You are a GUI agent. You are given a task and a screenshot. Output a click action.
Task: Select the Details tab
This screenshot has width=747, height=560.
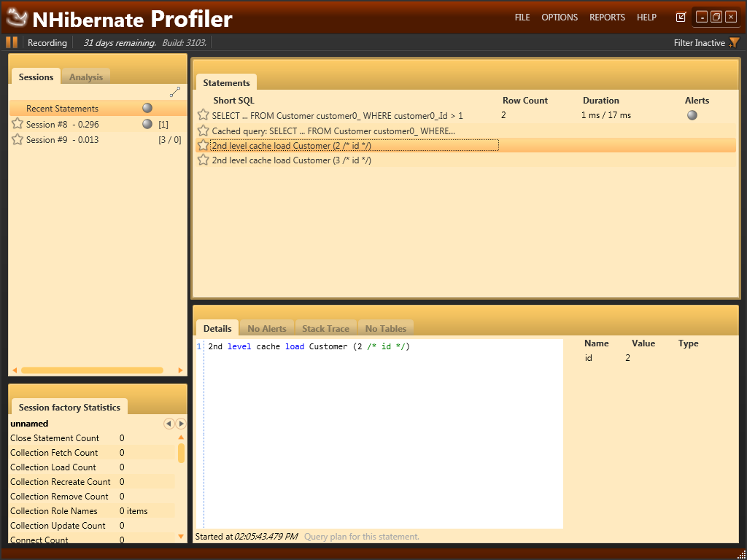tap(217, 328)
